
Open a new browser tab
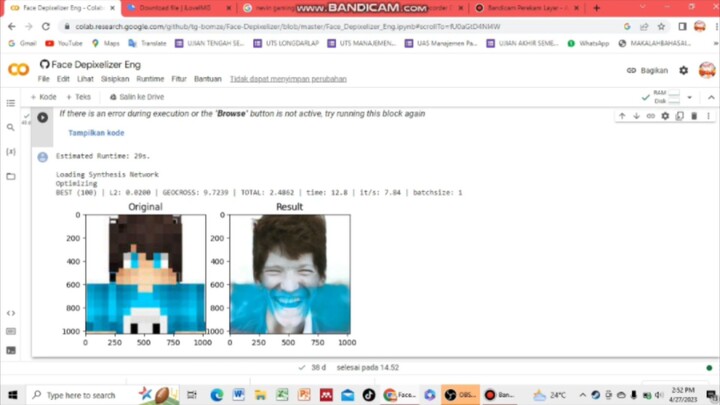click(x=596, y=8)
